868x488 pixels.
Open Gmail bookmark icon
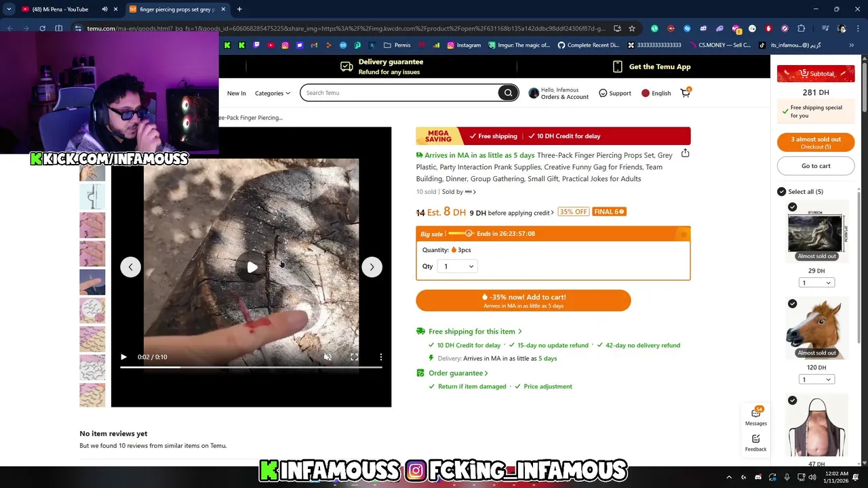point(314,45)
